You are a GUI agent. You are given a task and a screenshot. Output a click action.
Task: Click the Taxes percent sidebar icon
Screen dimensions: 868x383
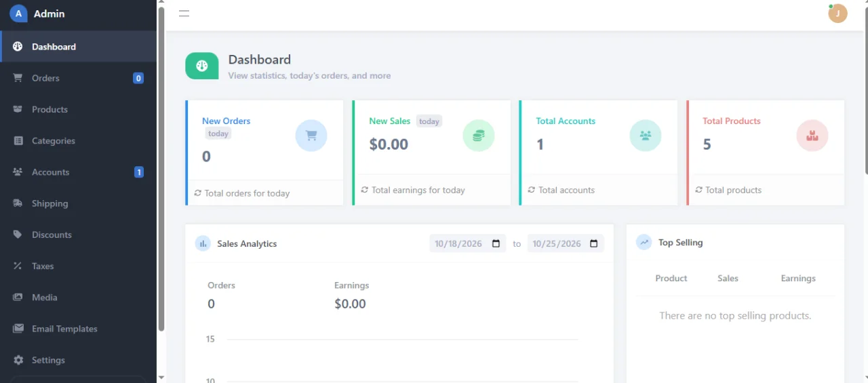(18, 266)
